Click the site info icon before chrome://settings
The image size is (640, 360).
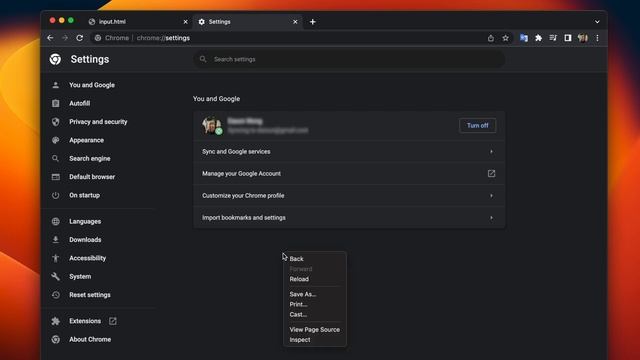point(98,38)
